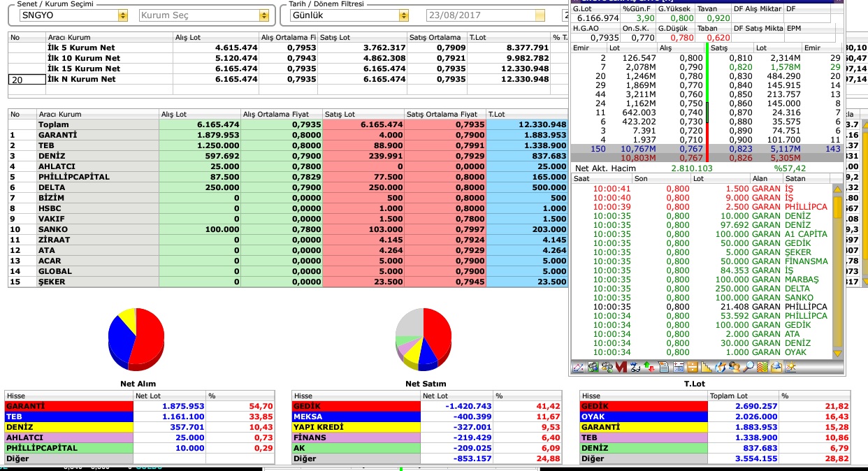Select the ŞEKER row in broker table
This screenshot has width=868, height=471.
coord(287,282)
